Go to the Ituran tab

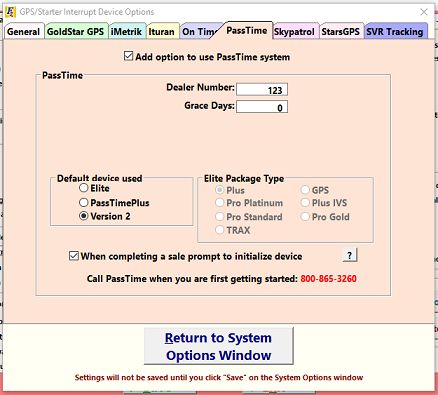coord(162,32)
